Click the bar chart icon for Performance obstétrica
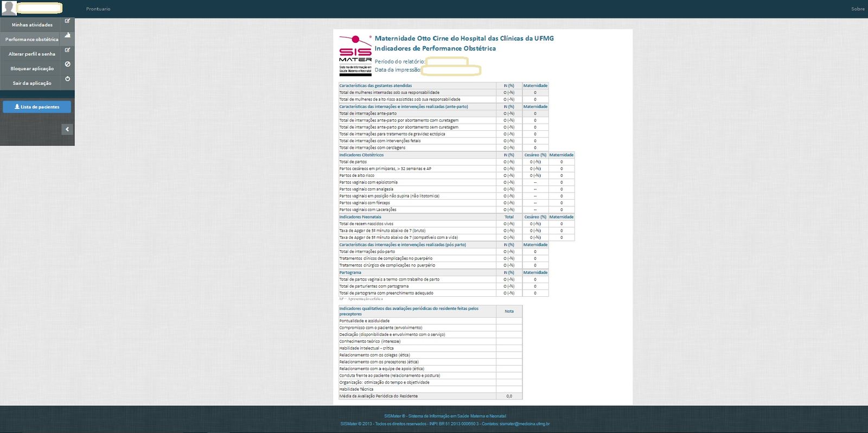 67,35
